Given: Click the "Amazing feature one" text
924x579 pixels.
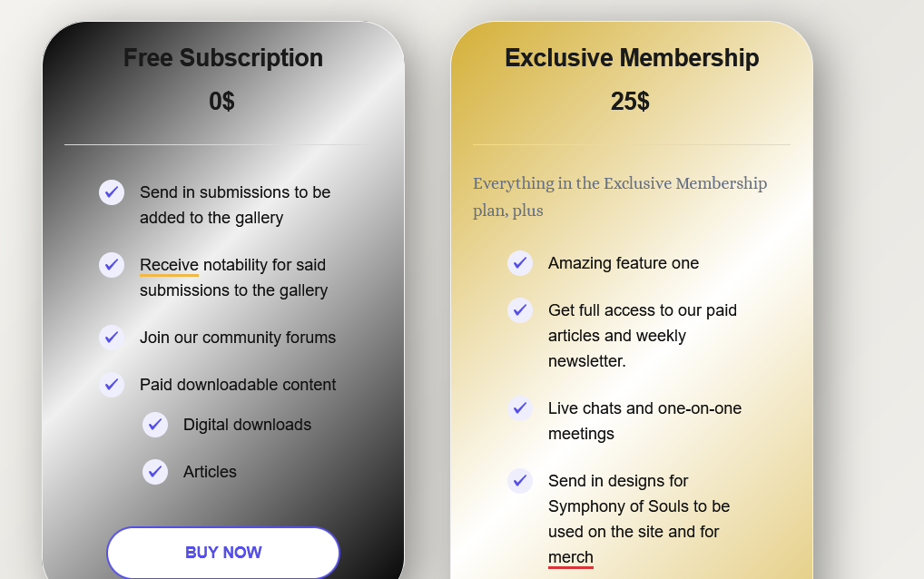Looking at the screenshot, I should point(624,263).
